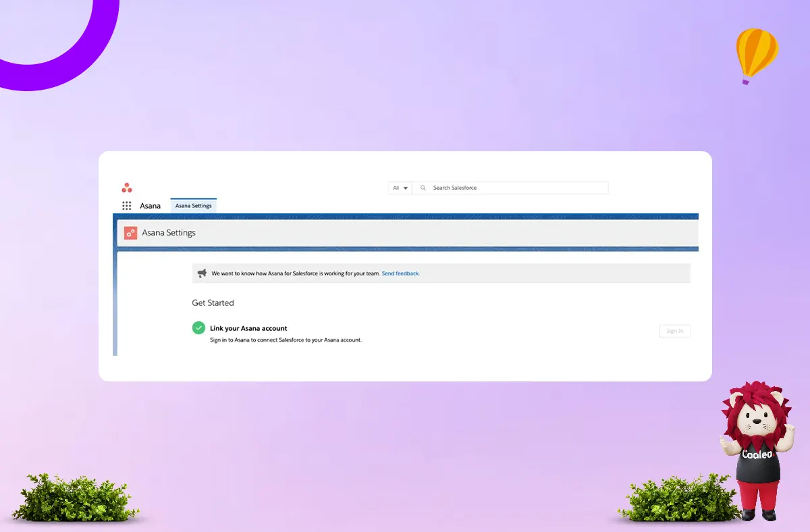Click the 'Sign in to Asana to connect' description

tap(286, 340)
